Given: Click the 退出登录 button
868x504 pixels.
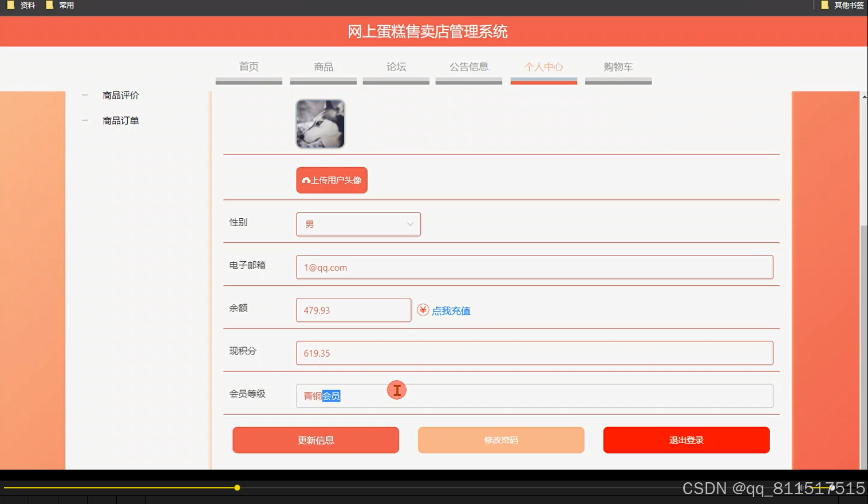Looking at the screenshot, I should [x=686, y=440].
